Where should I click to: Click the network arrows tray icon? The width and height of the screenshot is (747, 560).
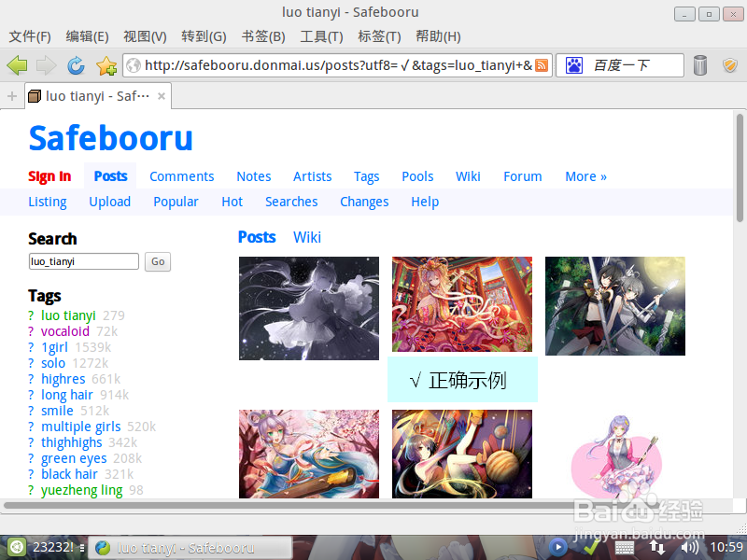pyautogui.click(x=657, y=547)
